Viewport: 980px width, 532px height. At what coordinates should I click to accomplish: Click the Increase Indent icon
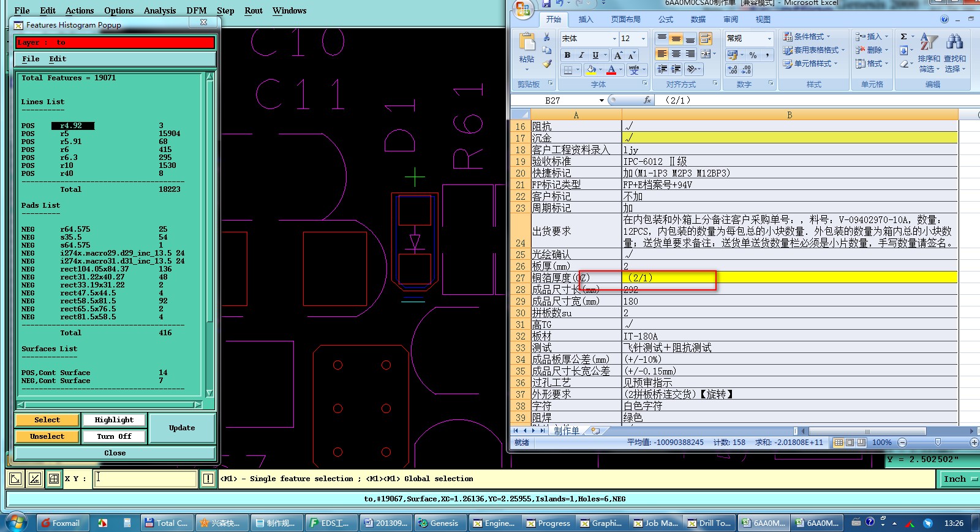click(x=676, y=69)
